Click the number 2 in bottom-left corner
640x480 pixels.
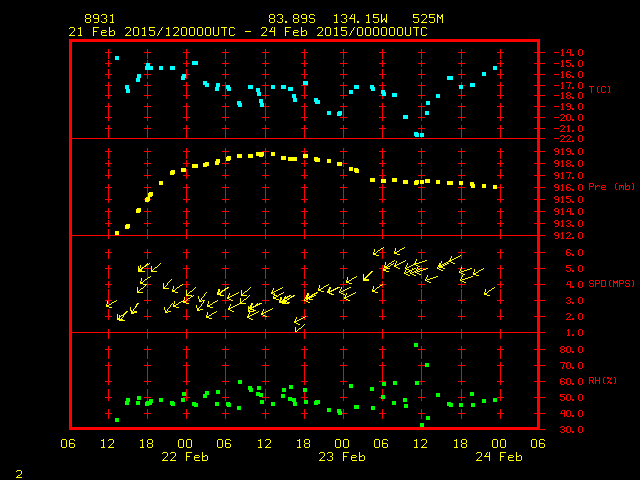point(19,471)
